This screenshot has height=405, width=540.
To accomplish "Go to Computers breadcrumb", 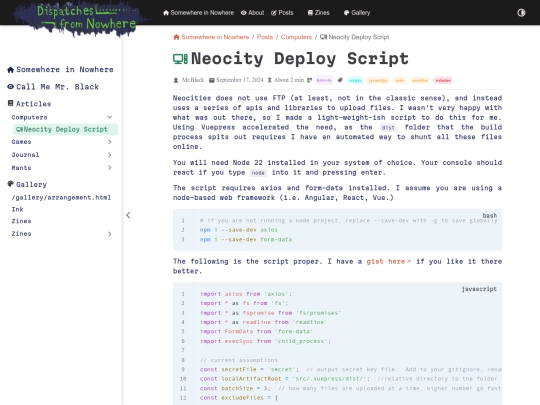I will point(296,37).
